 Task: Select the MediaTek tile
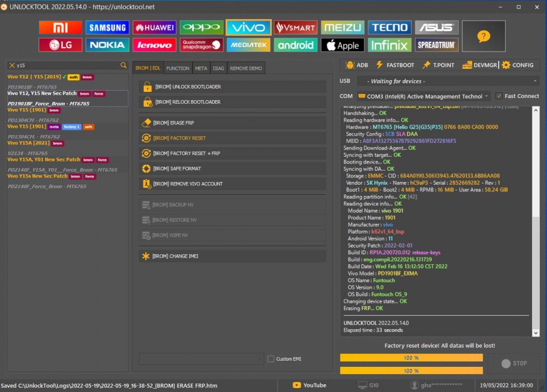click(249, 45)
